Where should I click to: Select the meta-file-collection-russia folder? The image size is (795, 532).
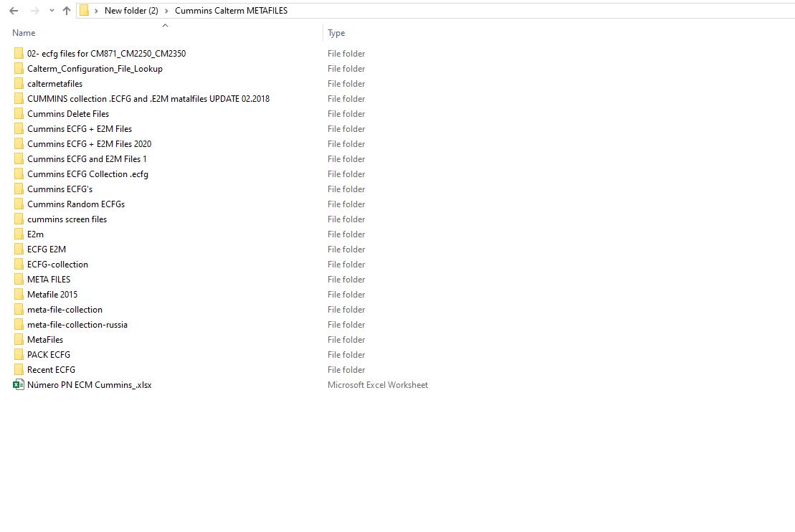77,325
